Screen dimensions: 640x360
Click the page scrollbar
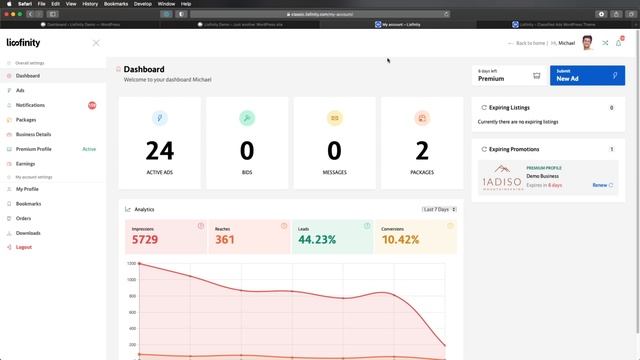click(637, 180)
